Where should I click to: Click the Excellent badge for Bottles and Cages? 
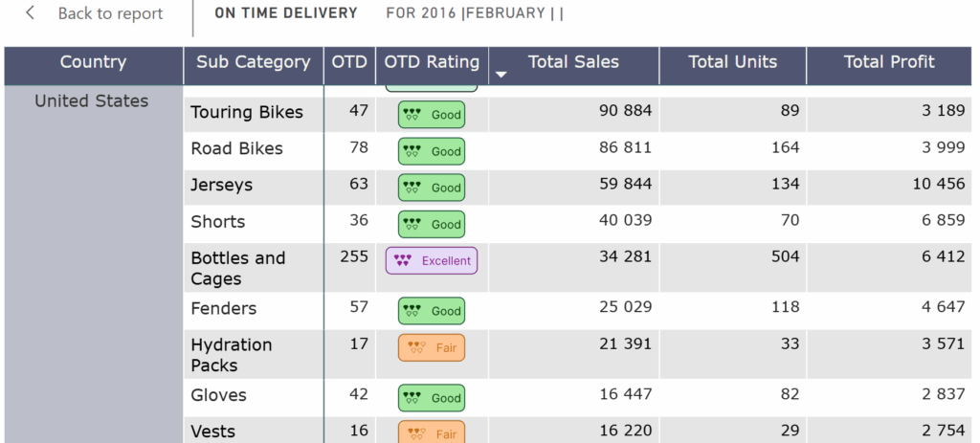(x=432, y=260)
